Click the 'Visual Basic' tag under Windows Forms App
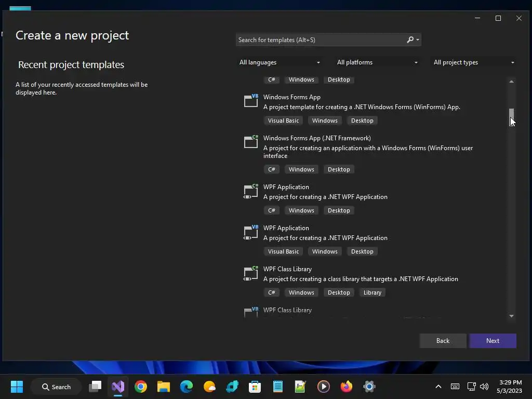This screenshot has width=532, height=399. pyautogui.click(x=283, y=121)
